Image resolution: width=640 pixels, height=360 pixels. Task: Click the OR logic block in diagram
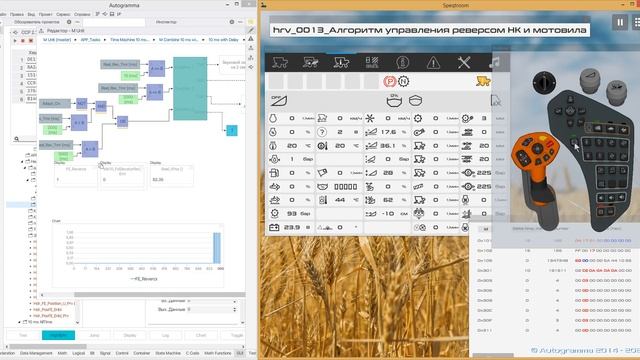point(122,121)
